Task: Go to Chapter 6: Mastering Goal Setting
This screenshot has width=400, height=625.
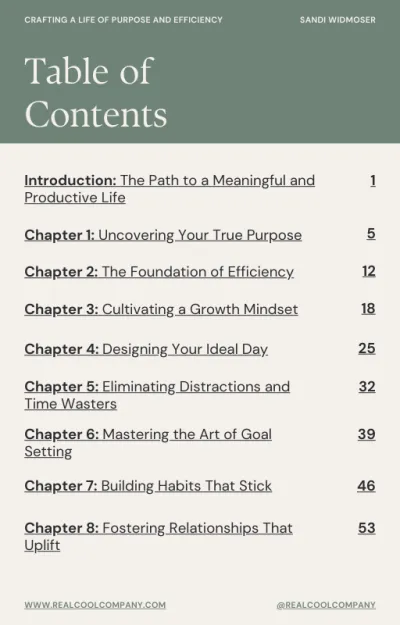Action: tap(148, 443)
